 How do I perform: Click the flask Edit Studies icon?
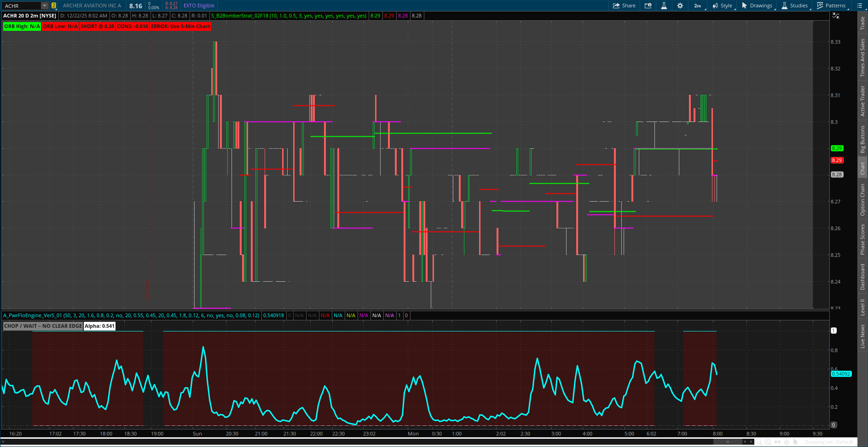664,6
